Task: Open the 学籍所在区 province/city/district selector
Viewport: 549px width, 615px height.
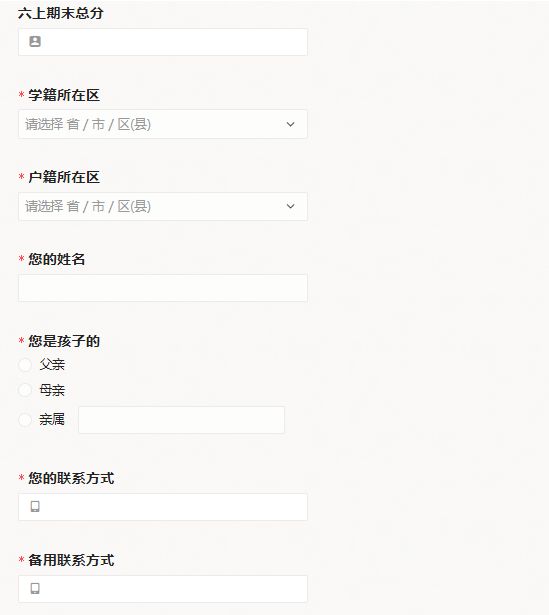Action: pyautogui.click(x=163, y=124)
